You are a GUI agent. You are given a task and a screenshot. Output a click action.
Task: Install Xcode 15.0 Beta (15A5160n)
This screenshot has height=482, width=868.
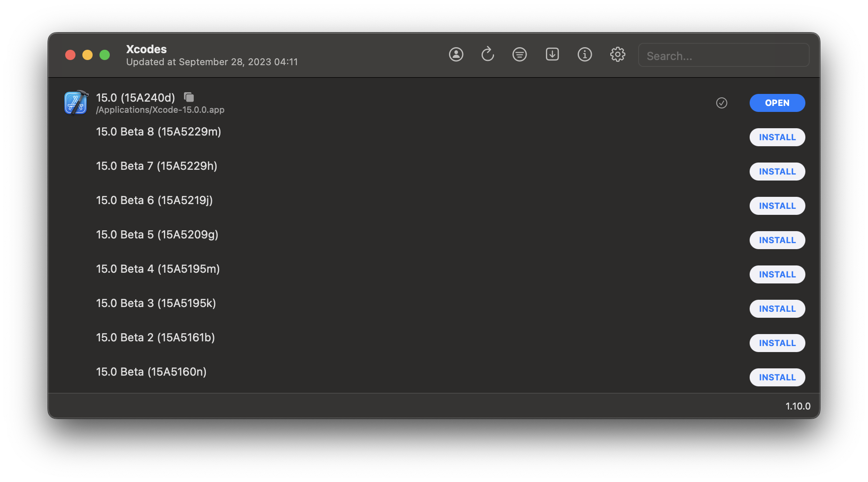coord(777,377)
